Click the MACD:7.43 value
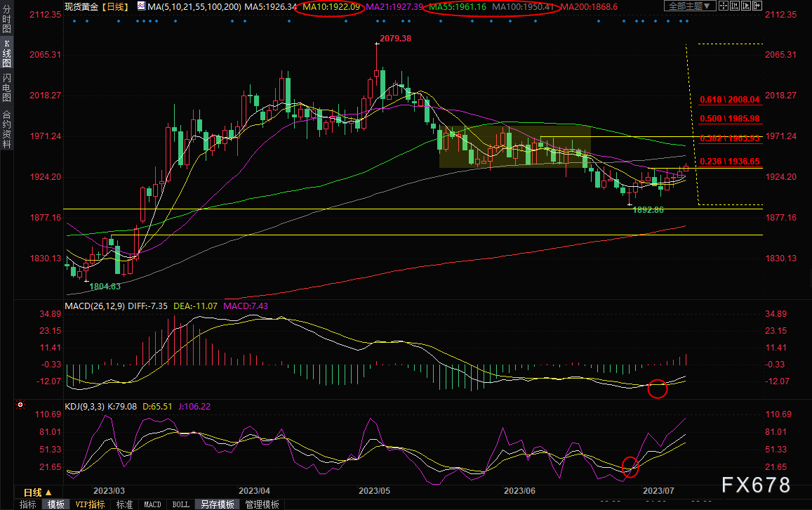 [246, 306]
